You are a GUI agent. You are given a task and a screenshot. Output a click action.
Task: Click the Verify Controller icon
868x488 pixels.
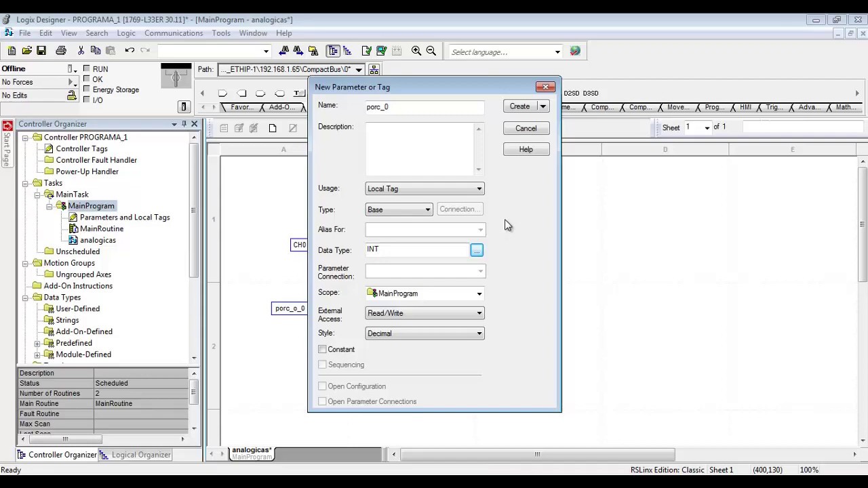381,51
